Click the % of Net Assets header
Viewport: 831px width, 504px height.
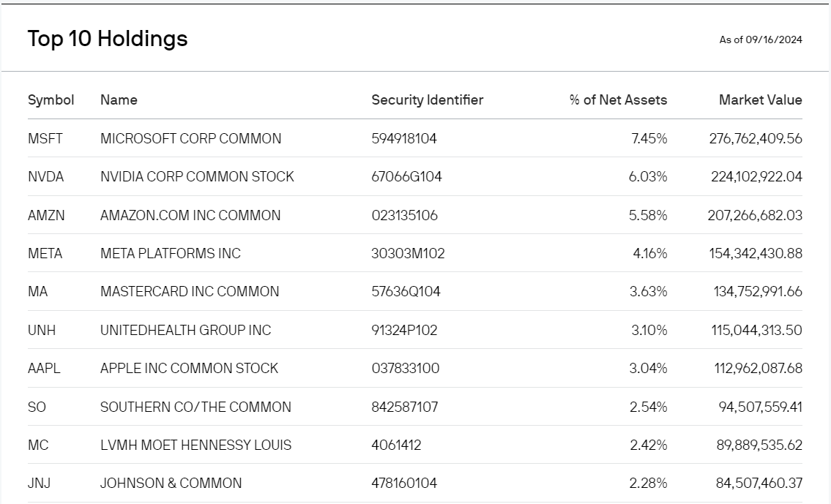pyautogui.click(x=618, y=100)
